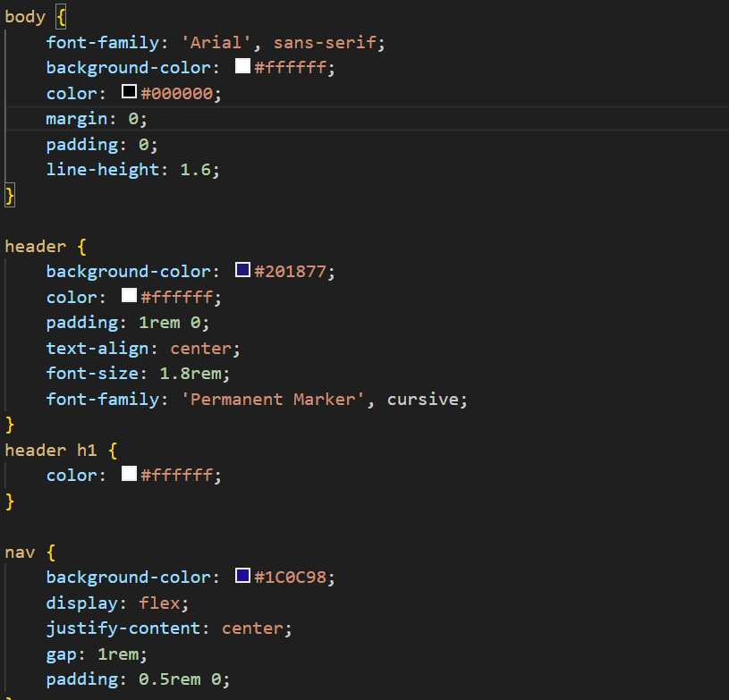The width and height of the screenshot is (729, 700).
Task: Click the hex value #000000
Action: 177,94
